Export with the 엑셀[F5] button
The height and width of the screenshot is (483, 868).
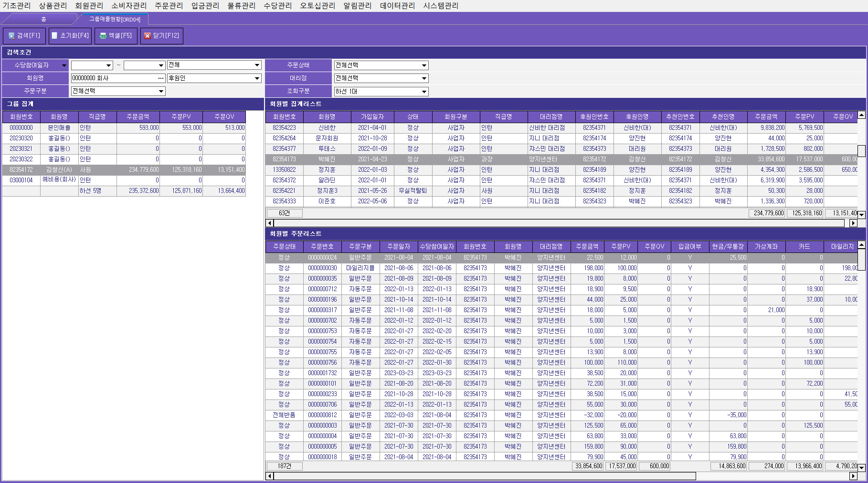116,36
